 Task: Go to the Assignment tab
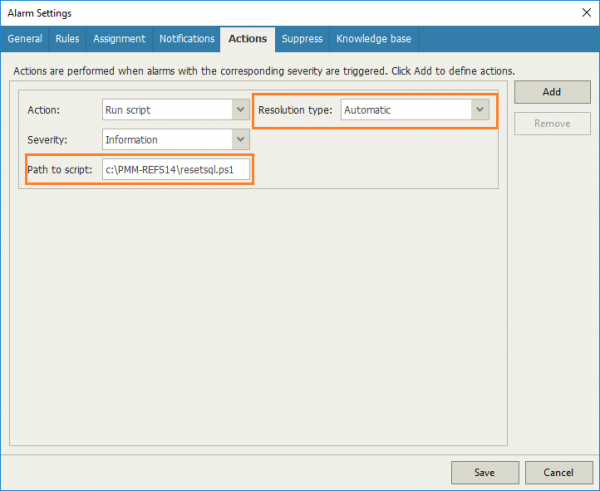tap(119, 39)
